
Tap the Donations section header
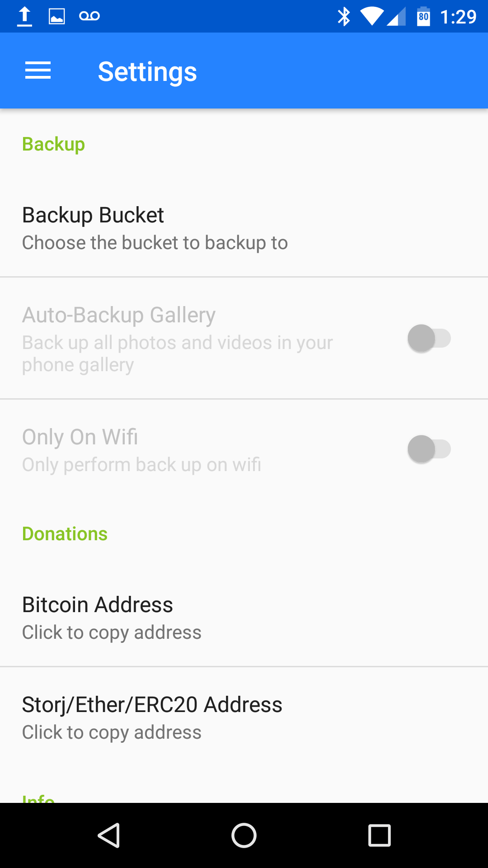65,534
